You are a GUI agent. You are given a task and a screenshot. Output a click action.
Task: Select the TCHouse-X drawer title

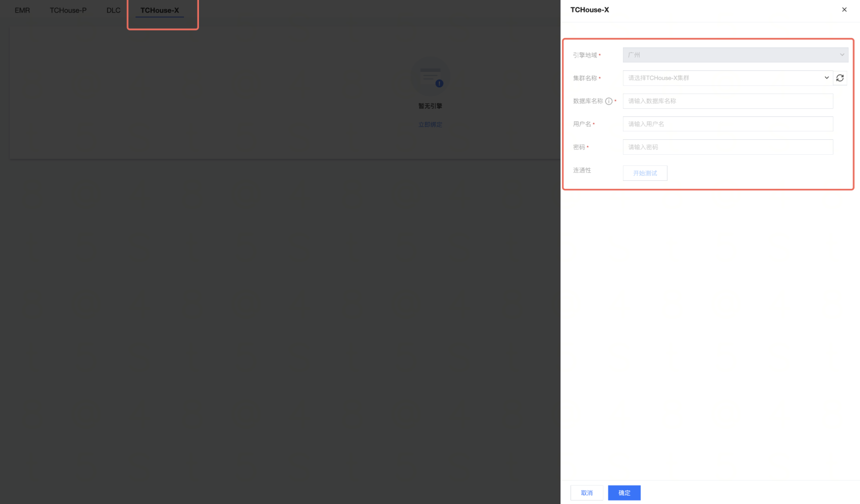pyautogui.click(x=589, y=10)
